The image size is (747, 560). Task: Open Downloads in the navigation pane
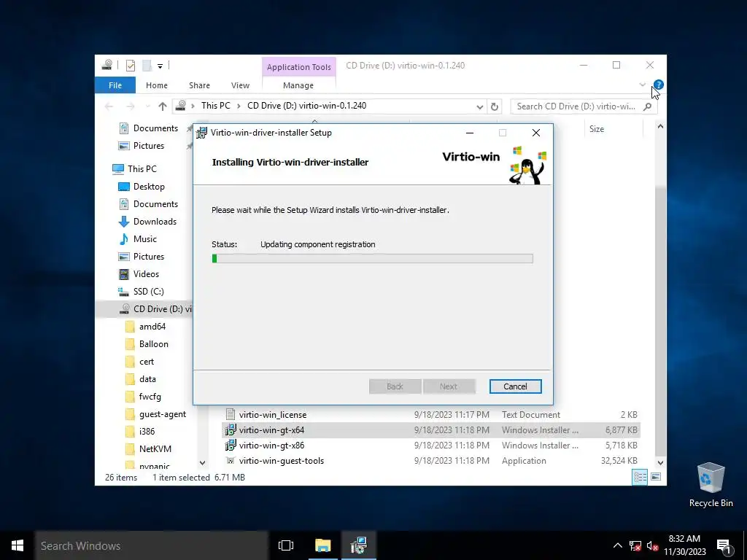155,222
